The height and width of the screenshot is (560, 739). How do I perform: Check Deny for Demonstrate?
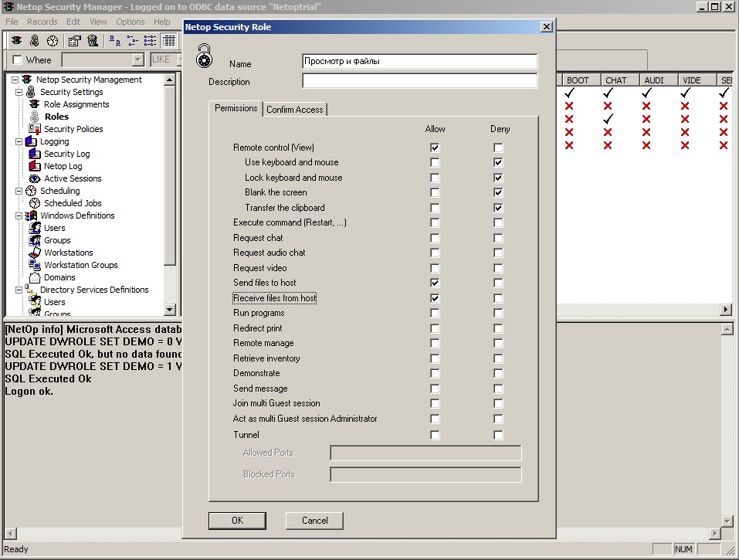coord(498,373)
